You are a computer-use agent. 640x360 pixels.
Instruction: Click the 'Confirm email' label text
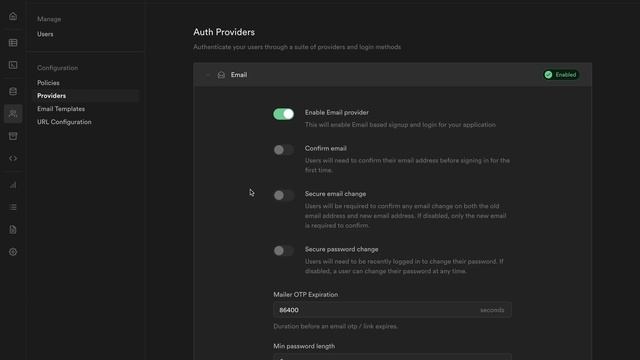coord(326,148)
